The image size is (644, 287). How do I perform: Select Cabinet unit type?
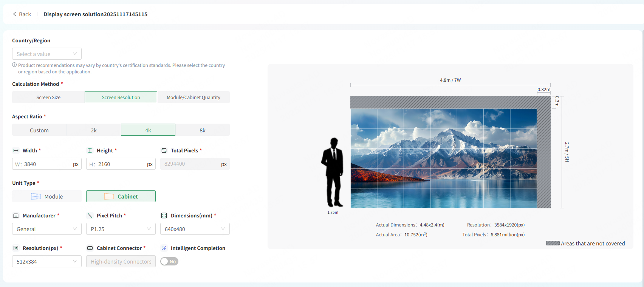(121, 196)
